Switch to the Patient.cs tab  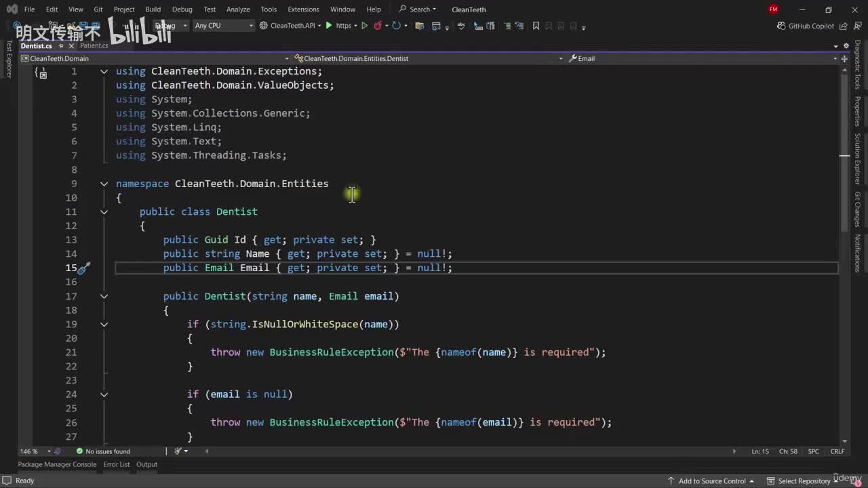[94, 46]
